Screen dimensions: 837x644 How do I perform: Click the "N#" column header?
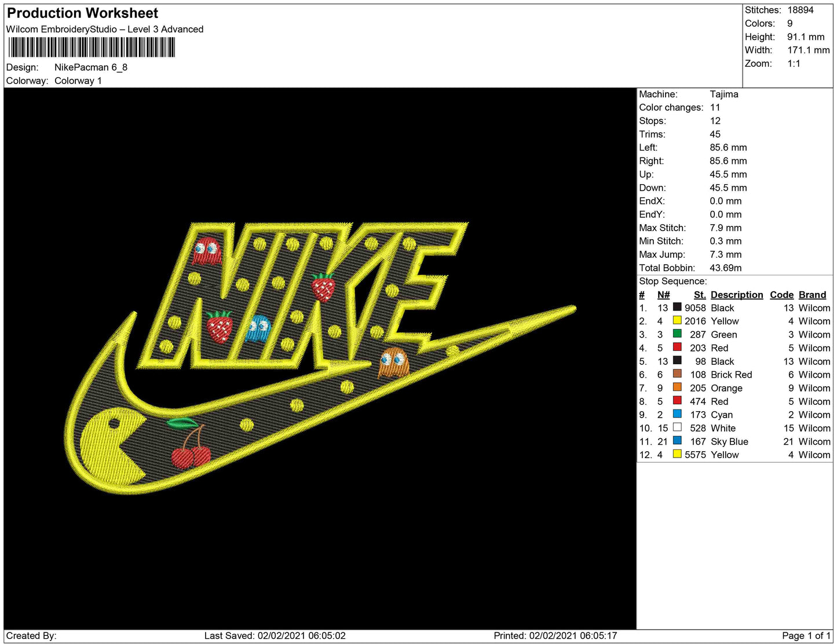tap(664, 294)
